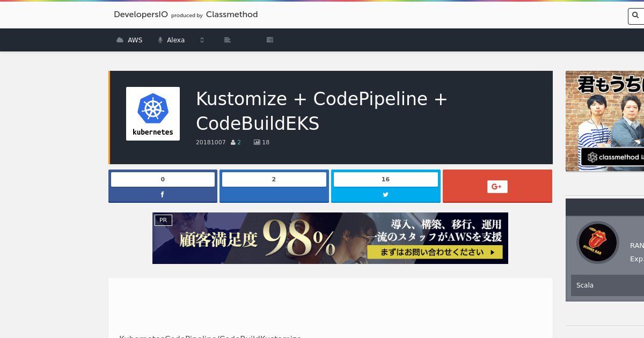Click the server-rack icon in the nav bar

pos(270,40)
